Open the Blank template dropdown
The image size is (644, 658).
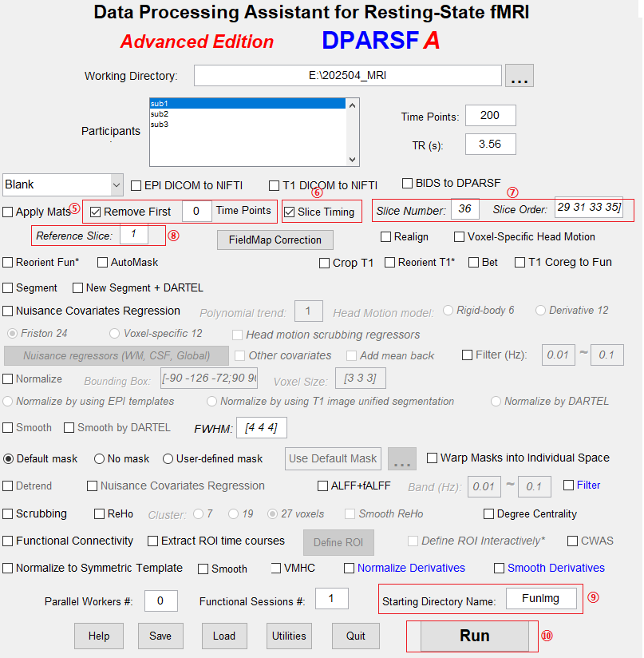tap(63, 185)
